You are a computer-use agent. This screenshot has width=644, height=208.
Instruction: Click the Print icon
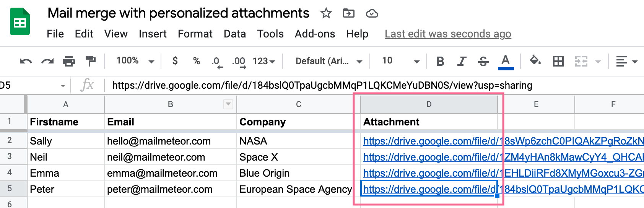(69, 61)
